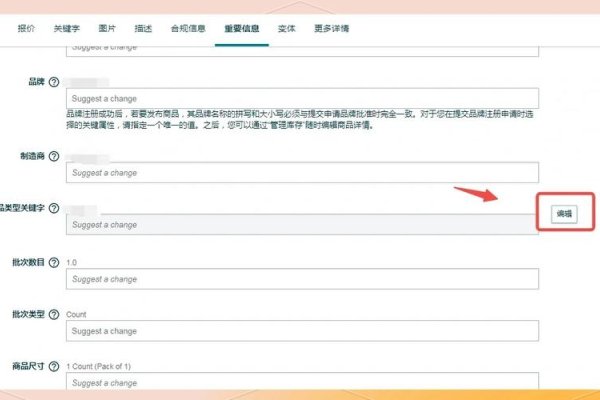Focus the 商品尺寸 suggest-a-change field
This screenshot has width=600, height=400.
click(302, 381)
